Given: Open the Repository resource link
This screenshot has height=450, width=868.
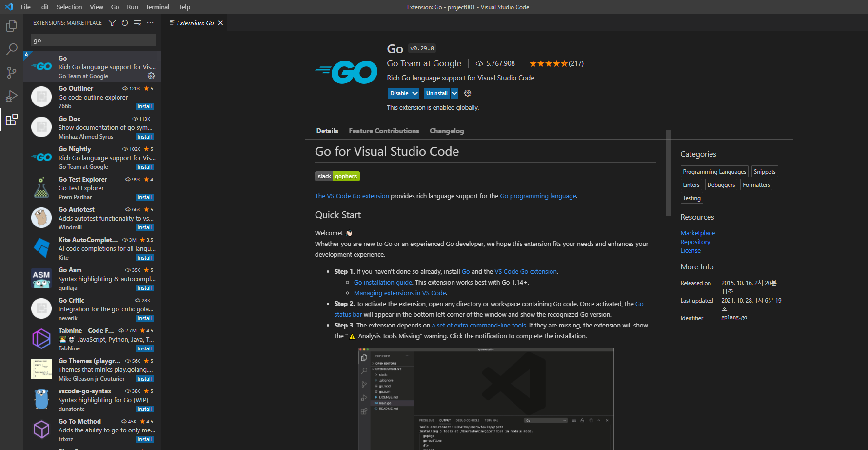Looking at the screenshot, I should click(x=695, y=242).
